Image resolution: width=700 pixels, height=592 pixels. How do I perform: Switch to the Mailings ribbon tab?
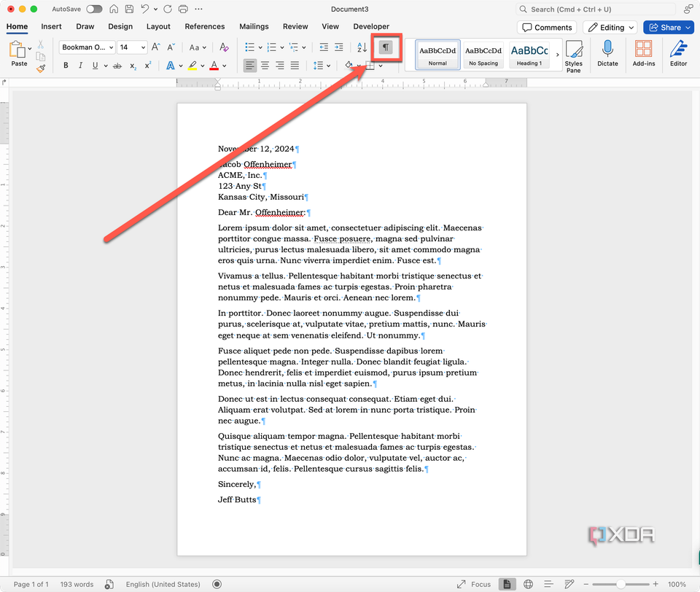coord(254,26)
